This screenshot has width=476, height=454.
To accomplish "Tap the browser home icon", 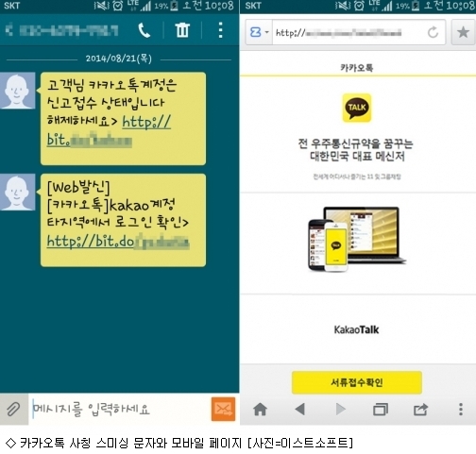I will [x=260, y=410].
